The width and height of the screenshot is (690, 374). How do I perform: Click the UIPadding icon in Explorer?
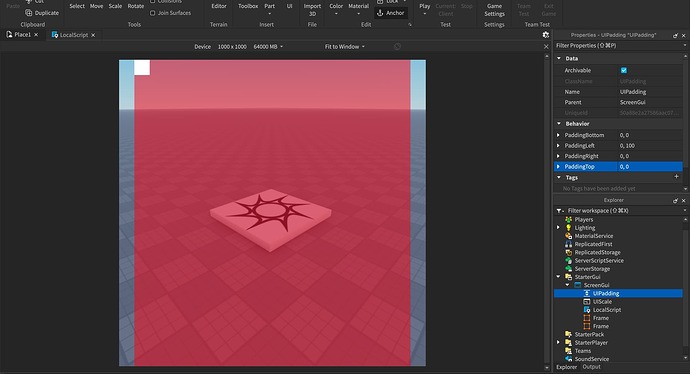click(x=587, y=293)
